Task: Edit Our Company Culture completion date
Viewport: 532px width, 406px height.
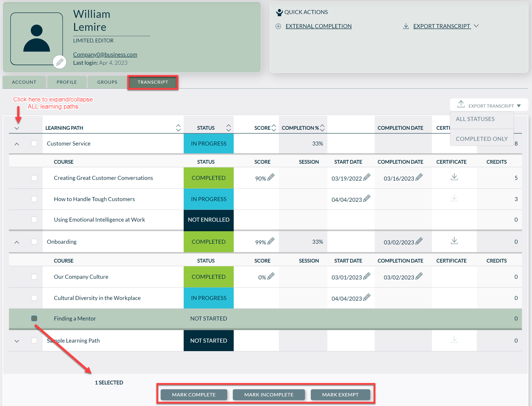Action: click(x=419, y=276)
